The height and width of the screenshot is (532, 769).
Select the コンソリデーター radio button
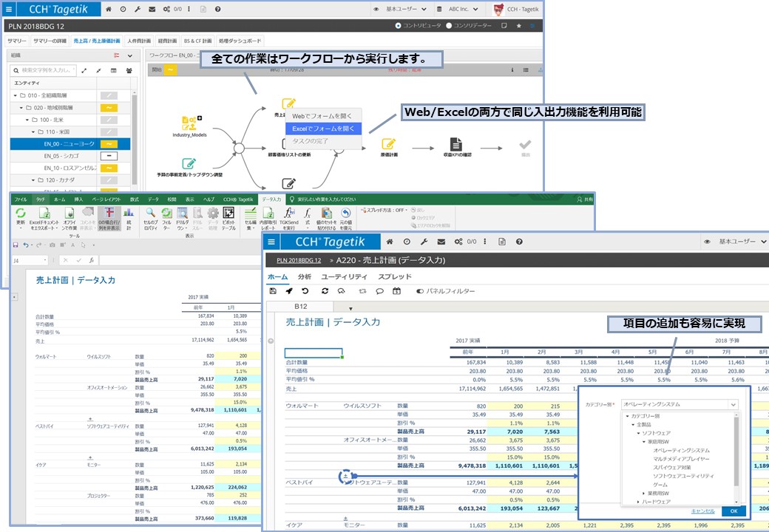[448, 25]
